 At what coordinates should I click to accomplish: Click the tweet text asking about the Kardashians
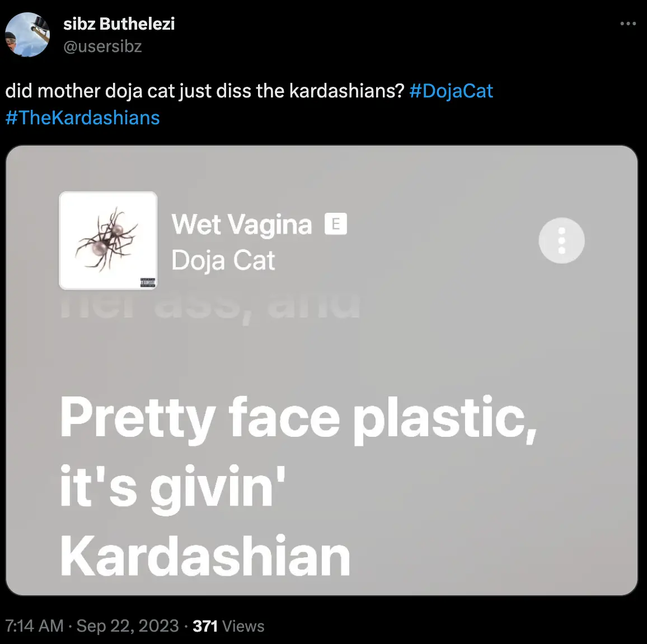pos(204,91)
